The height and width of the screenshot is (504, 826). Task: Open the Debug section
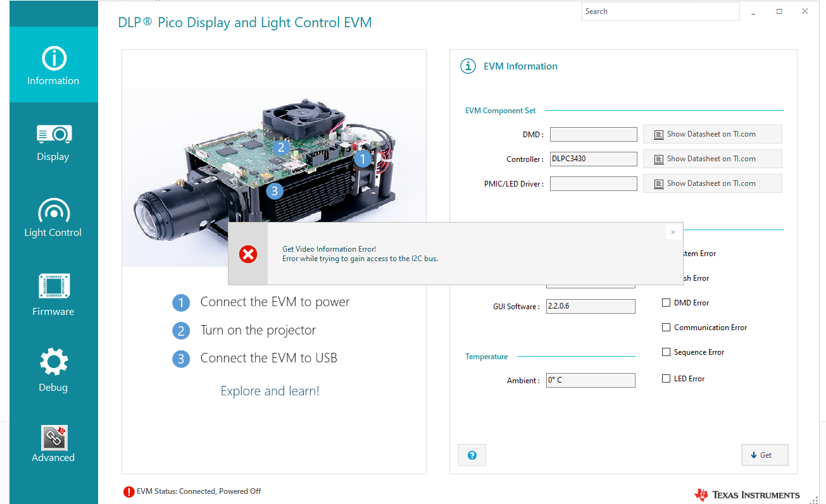(53, 371)
